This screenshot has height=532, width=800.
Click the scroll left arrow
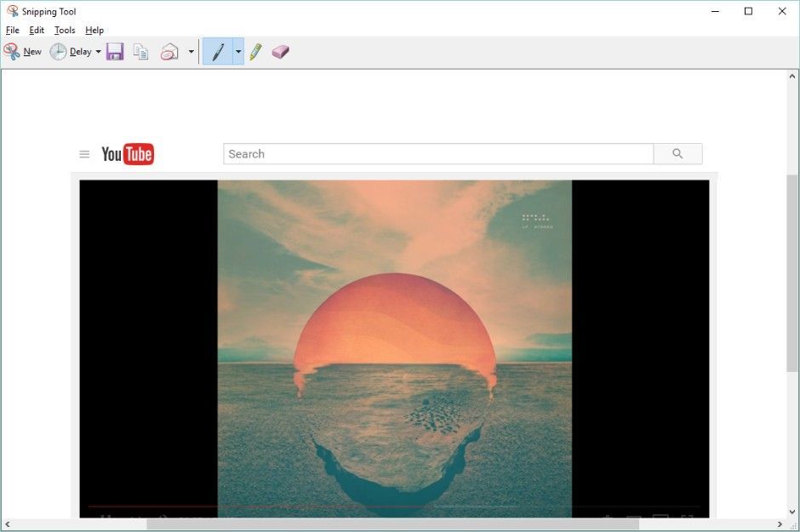point(7,523)
